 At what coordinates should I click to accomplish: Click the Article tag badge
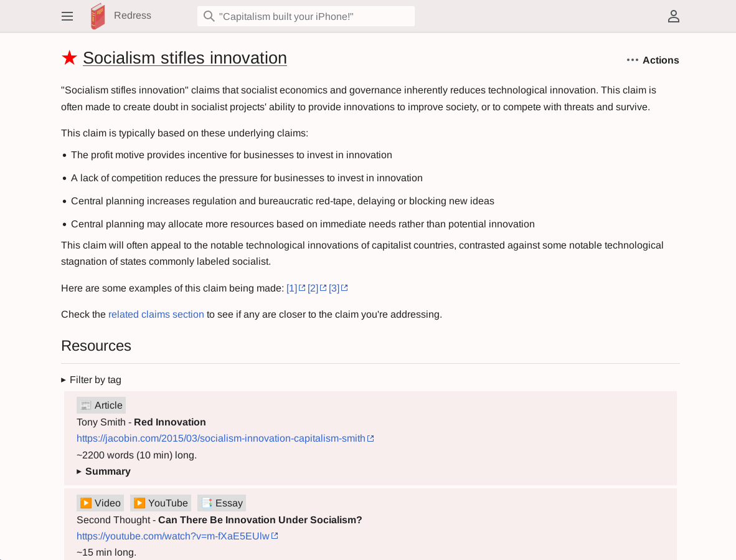click(x=101, y=405)
